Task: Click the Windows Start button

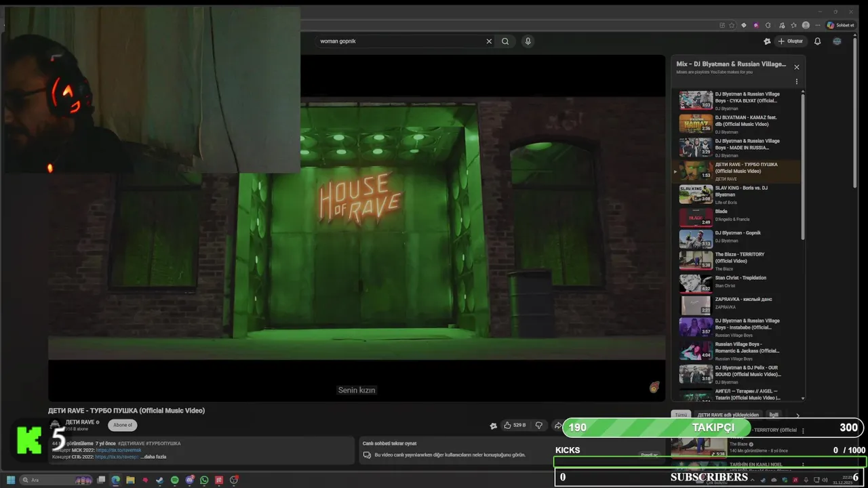Action: (x=11, y=480)
